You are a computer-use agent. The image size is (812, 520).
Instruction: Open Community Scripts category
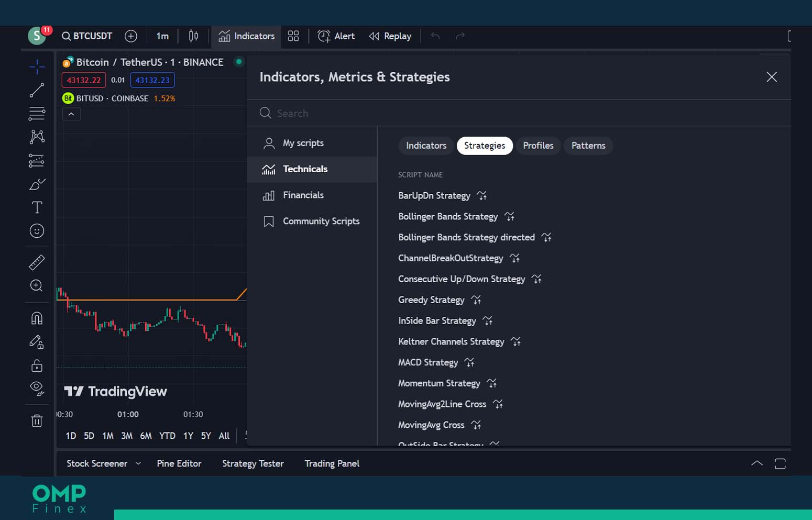(312, 222)
